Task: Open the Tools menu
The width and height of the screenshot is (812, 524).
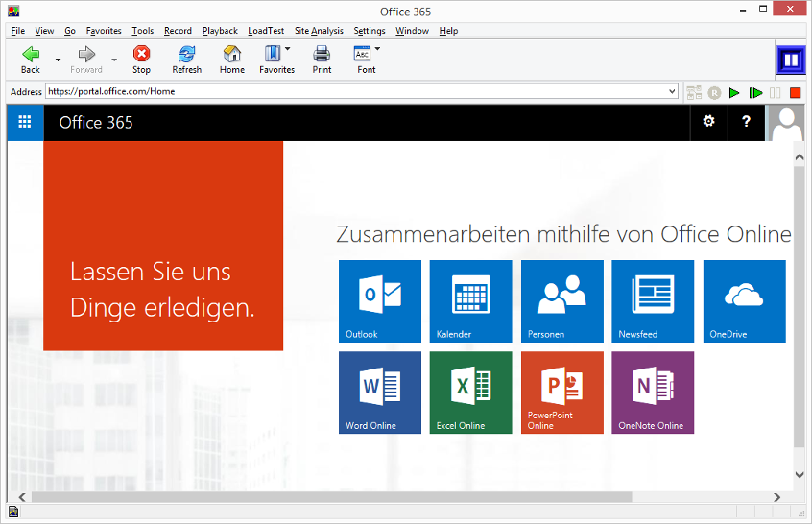Action: click(142, 31)
